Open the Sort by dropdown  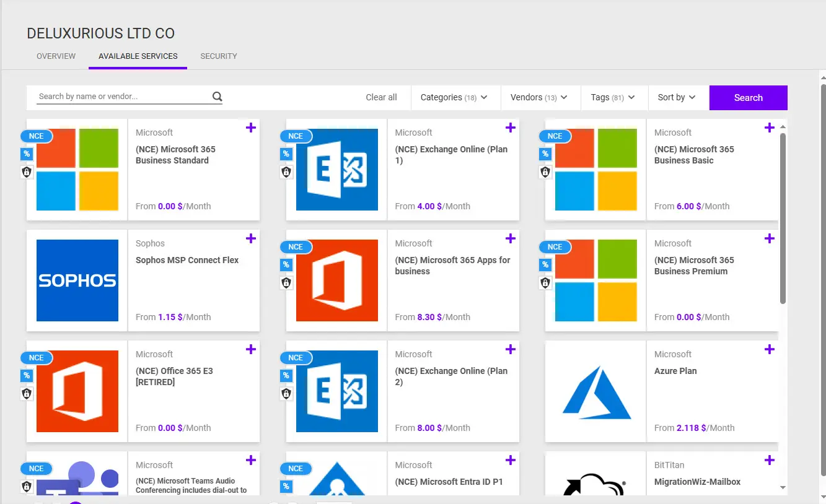point(677,97)
